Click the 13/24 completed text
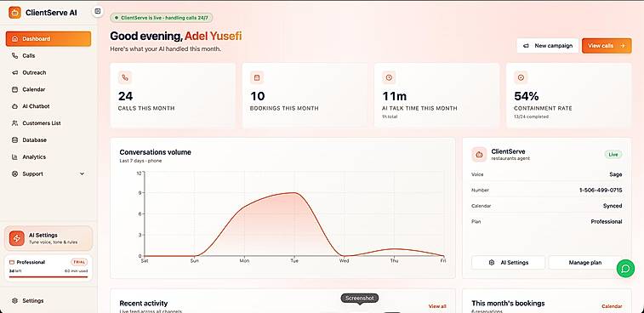This screenshot has height=313, width=644. pyautogui.click(x=531, y=117)
